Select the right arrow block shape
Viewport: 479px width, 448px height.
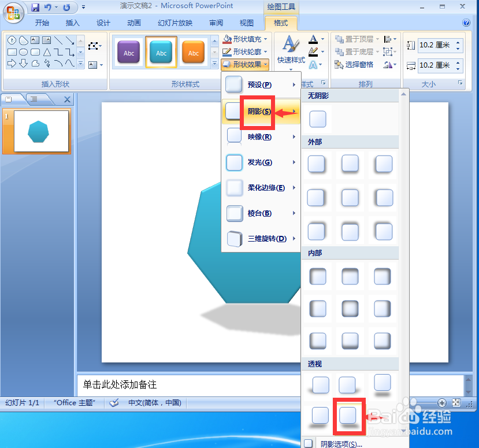(x=12, y=63)
